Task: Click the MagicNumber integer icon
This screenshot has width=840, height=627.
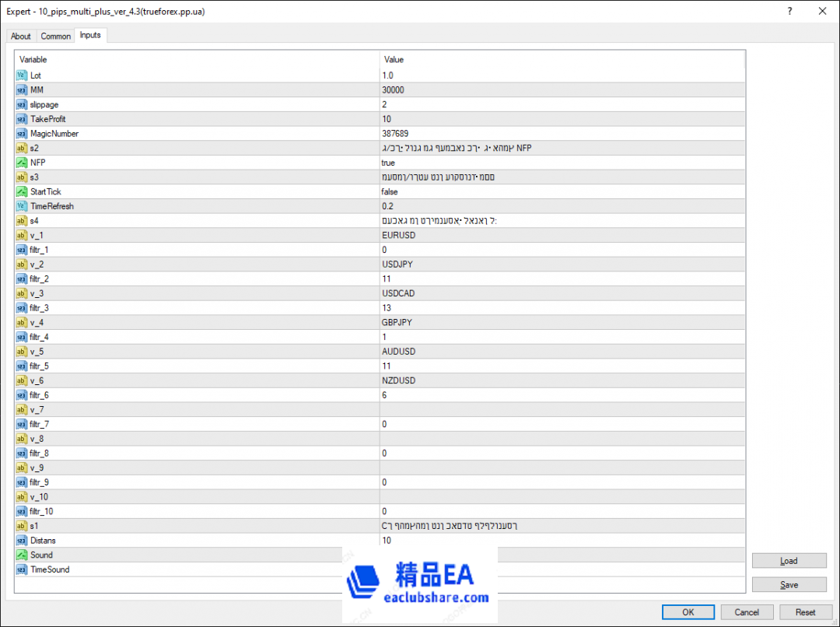Action: click(22, 134)
